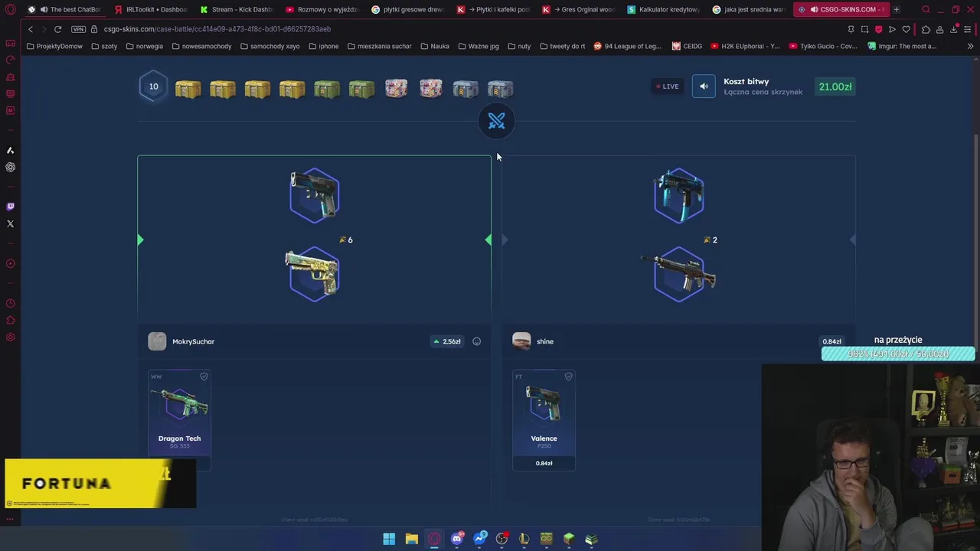Open File Explorer from the taskbar
Image resolution: width=980 pixels, height=551 pixels.
(x=411, y=539)
